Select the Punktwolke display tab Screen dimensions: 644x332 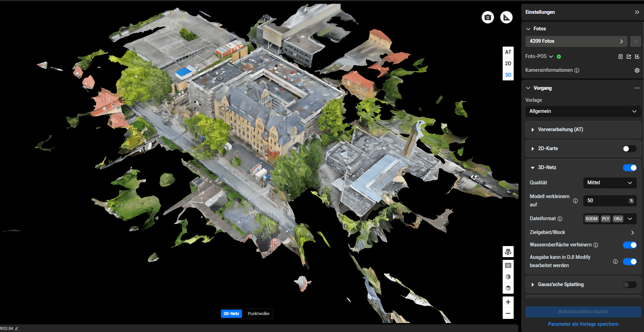click(x=258, y=314)
